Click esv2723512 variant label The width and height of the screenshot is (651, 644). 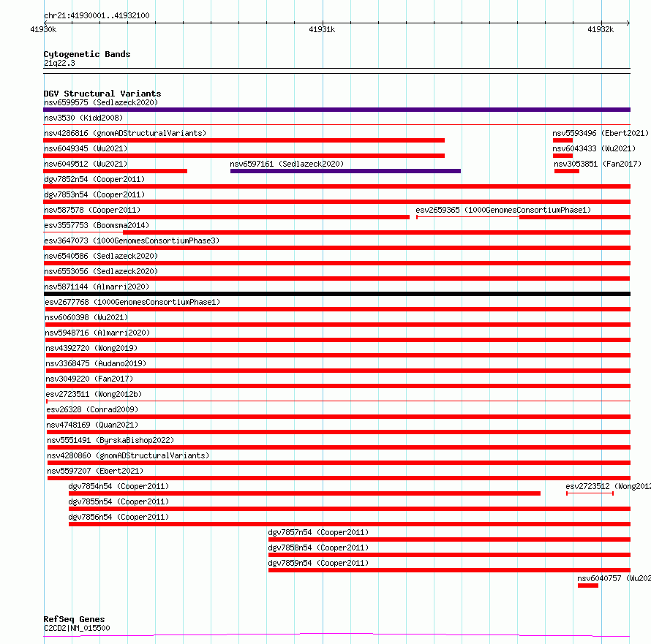tap(608, 486)
